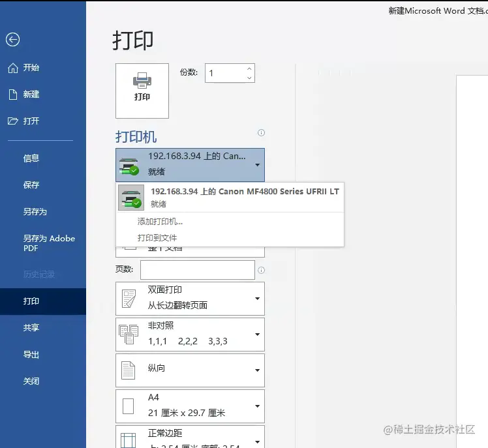488x448 pixels.
Task: Increase copies with the up spinner arrow
Action: click(249, 68)
